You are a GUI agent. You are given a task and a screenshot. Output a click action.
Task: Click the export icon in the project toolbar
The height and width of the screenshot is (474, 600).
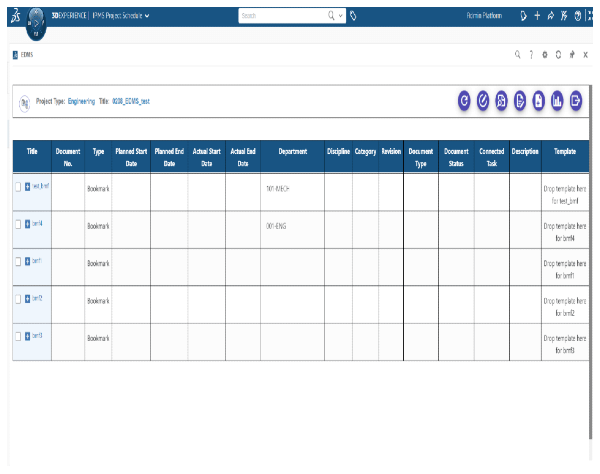coord(576,99)
